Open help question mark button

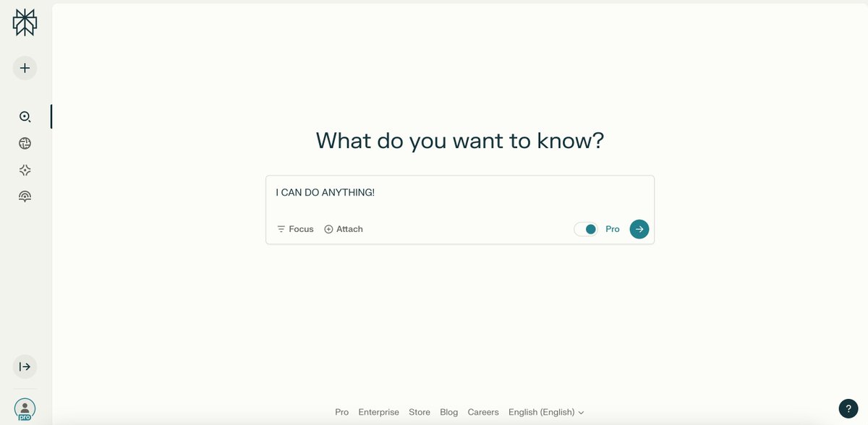(848, 408)
